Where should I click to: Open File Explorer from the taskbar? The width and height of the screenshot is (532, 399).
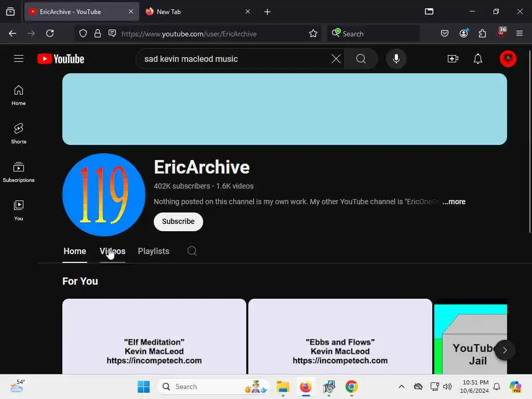coord(283,387)
